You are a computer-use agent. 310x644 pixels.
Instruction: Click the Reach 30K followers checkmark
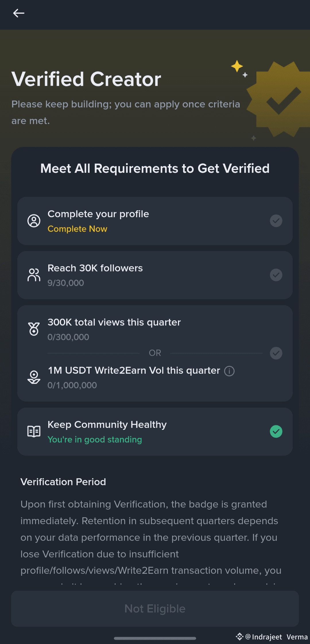[x=276, y=275]
